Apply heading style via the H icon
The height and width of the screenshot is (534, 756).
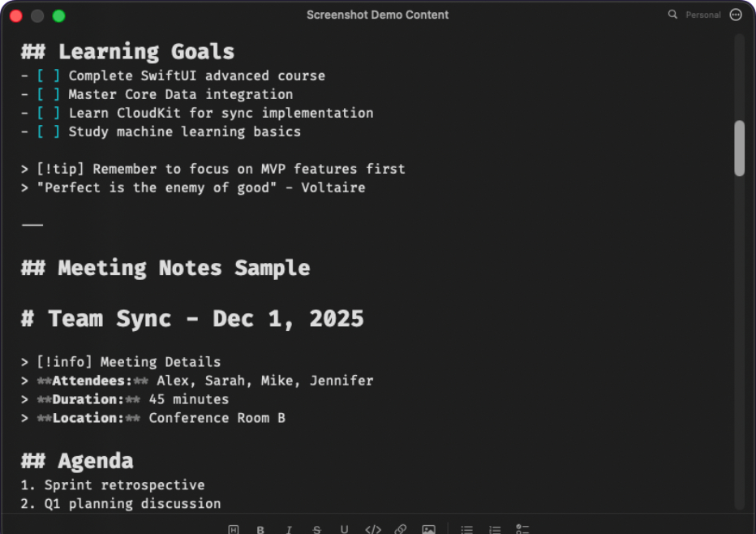[234, 529]
